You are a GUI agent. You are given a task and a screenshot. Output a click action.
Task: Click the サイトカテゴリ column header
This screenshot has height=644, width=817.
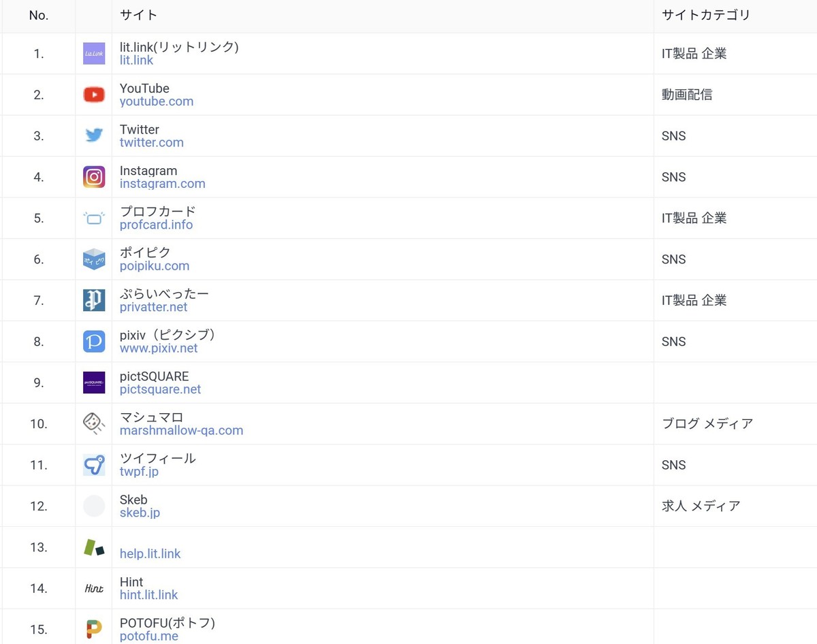tap(705, 15)
